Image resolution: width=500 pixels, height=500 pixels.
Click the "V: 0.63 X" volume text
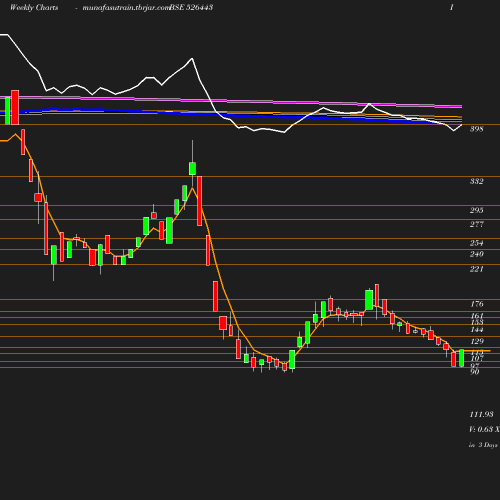[484, 429]
